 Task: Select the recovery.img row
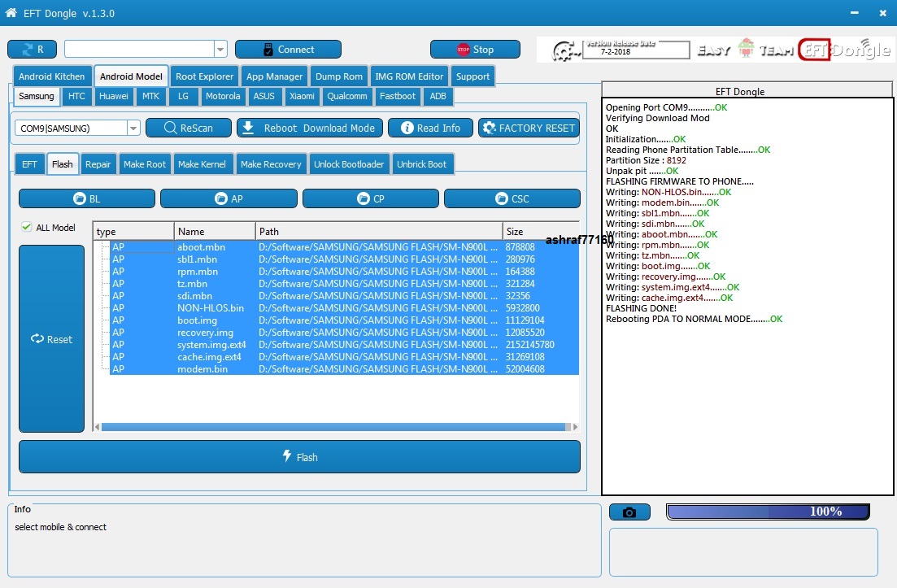point(344,333)
